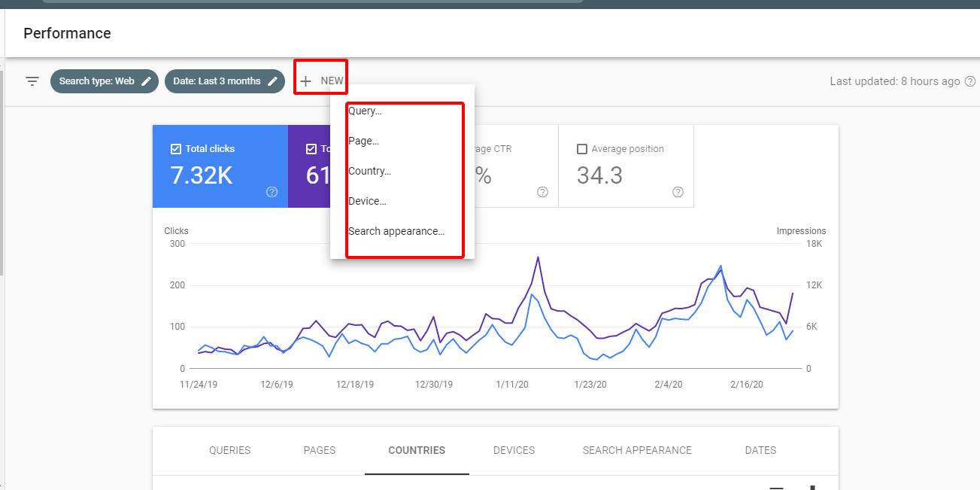Screen dimensions: 980x490
Task: Choose Search appearance… filter option
Action: click(x=396, y=232)
